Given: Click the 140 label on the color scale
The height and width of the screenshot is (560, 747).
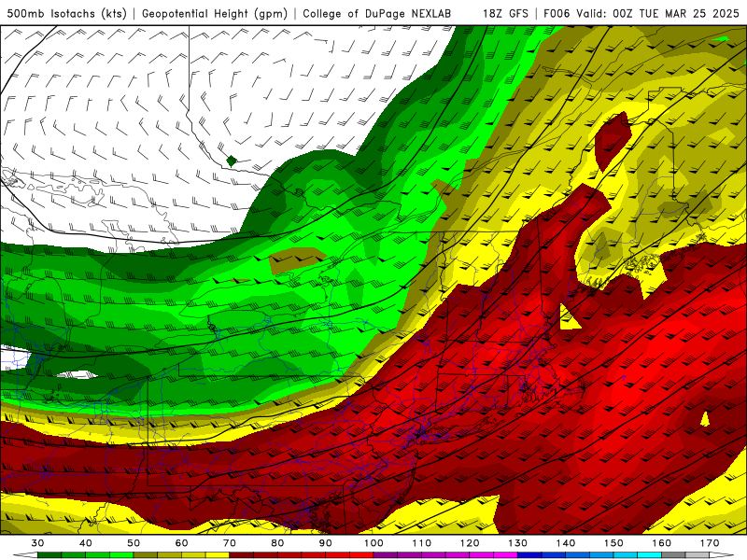Looking at the screenshot, I should (x=566, y=543).
